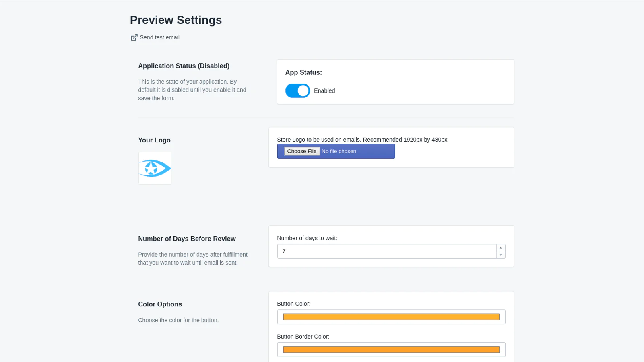This screenshot has width=644, height=362.
Task: Click the Button Border Color label
Action: 303,337
